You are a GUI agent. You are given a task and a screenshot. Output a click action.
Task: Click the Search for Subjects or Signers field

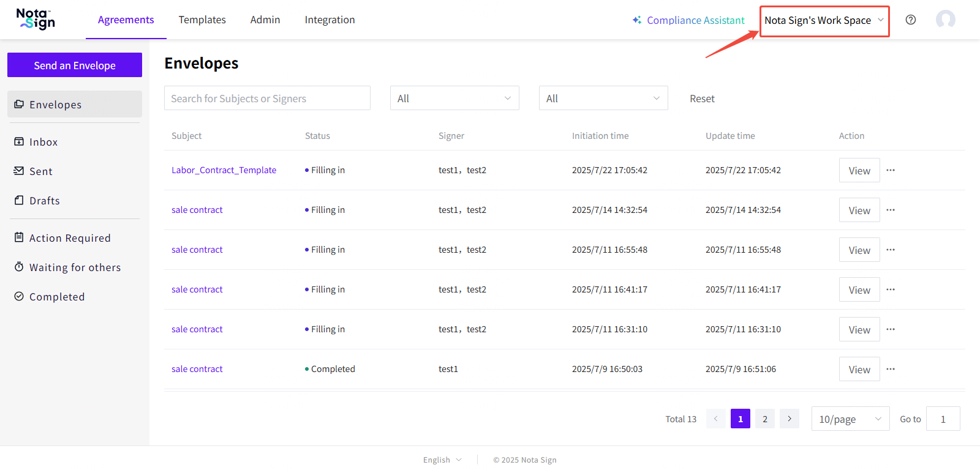point(267,99)
